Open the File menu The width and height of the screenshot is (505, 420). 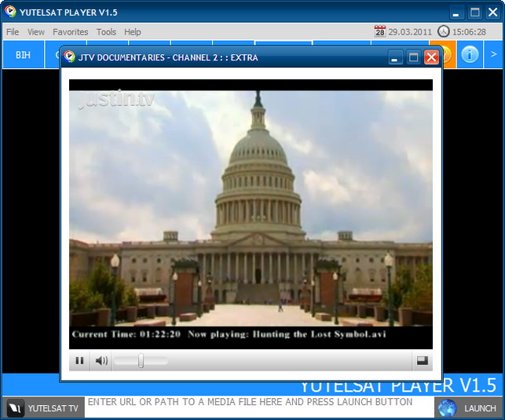pos(13,32)
